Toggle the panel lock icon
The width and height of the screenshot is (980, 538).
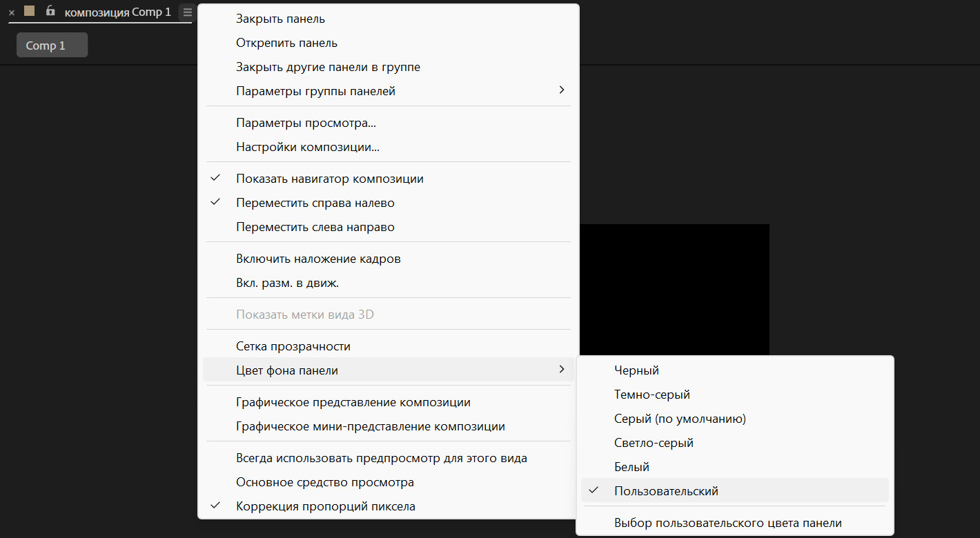tap(50, 11)
